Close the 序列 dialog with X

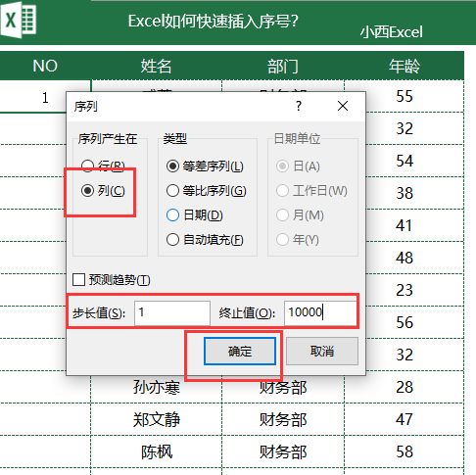343,106
